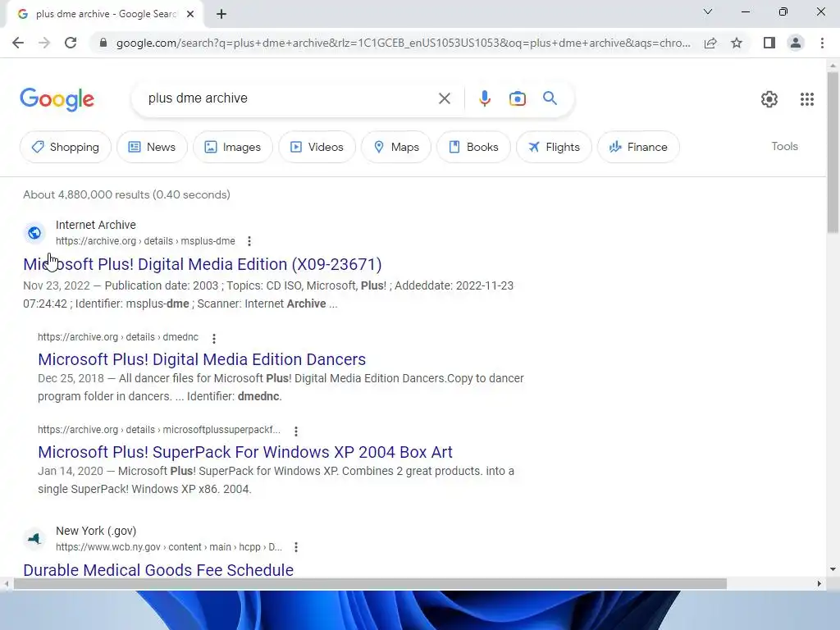Open a new browser tab
The height and width of the screenshot is (630, 840).
[221, 14]
